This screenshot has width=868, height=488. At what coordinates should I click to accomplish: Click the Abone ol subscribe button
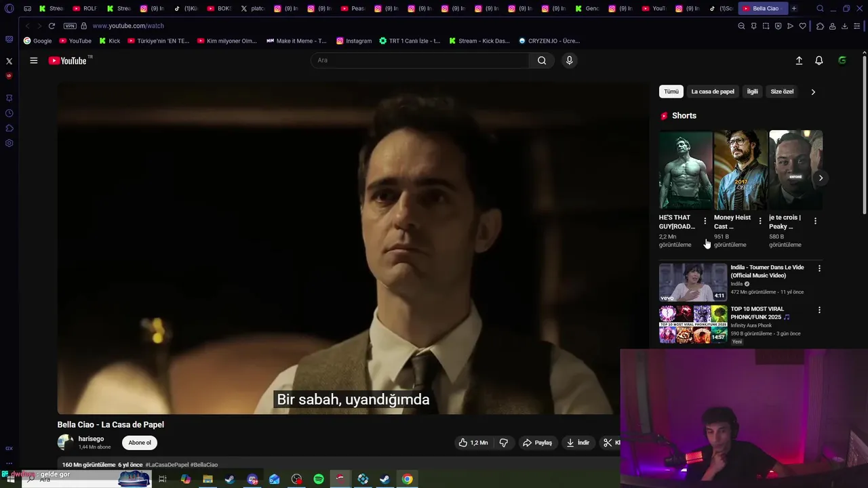tap(140, 443)
